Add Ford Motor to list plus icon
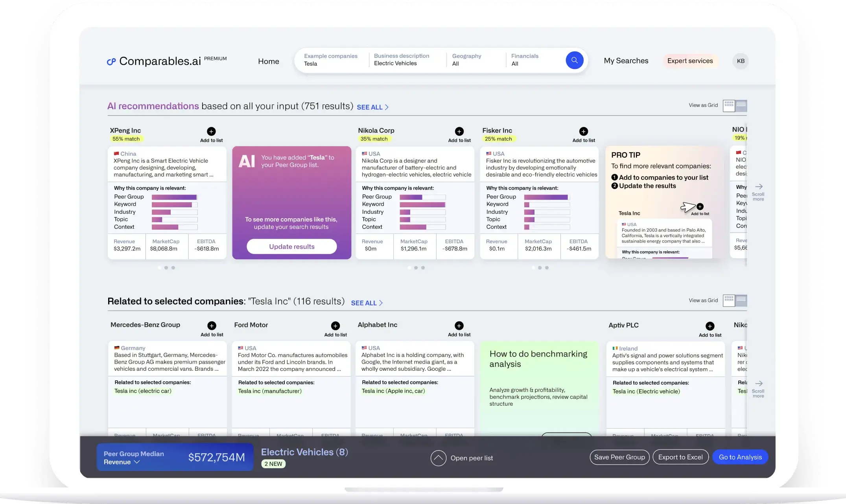 [x=335, y=326]
